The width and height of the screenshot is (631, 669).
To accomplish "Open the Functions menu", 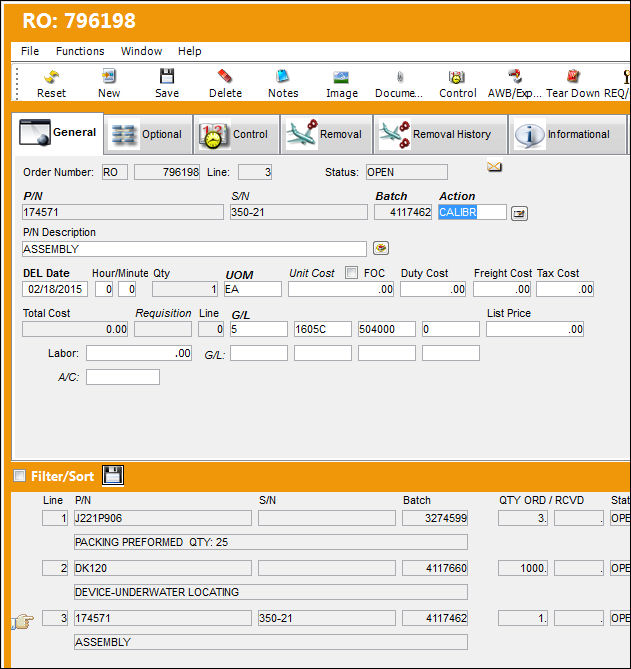I will 80,51.
